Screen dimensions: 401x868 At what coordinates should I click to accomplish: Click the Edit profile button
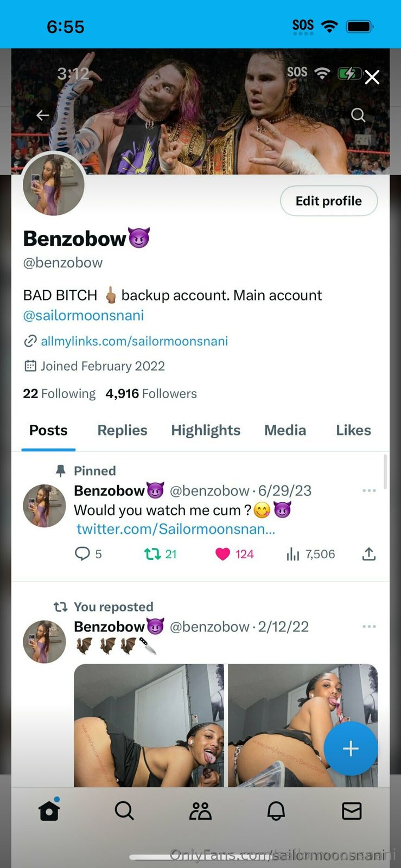click(x=328, y=201)
